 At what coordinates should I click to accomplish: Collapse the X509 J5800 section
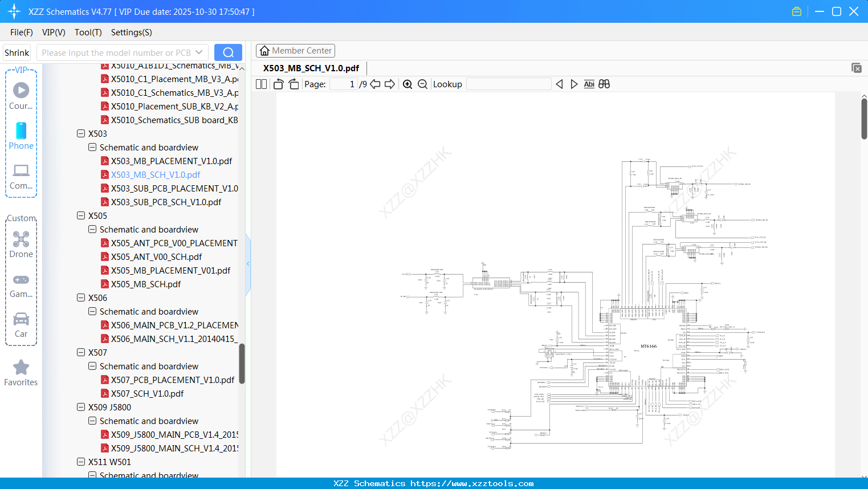point(81,407)
